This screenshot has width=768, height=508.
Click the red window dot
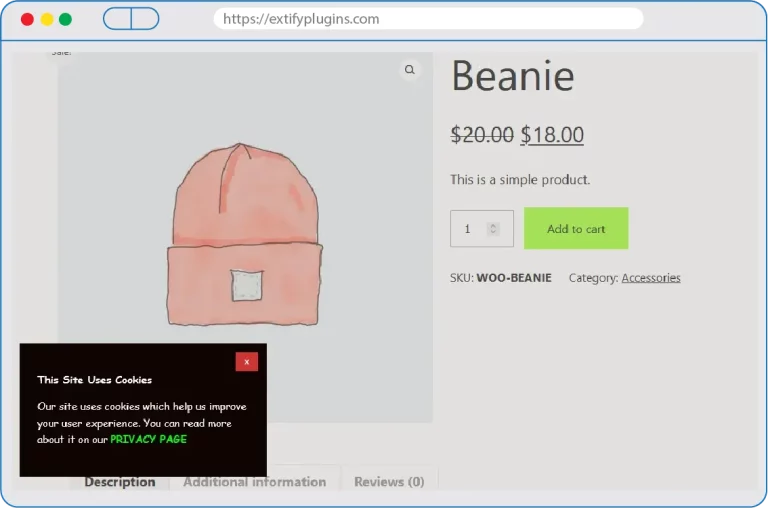coord(27,19)
